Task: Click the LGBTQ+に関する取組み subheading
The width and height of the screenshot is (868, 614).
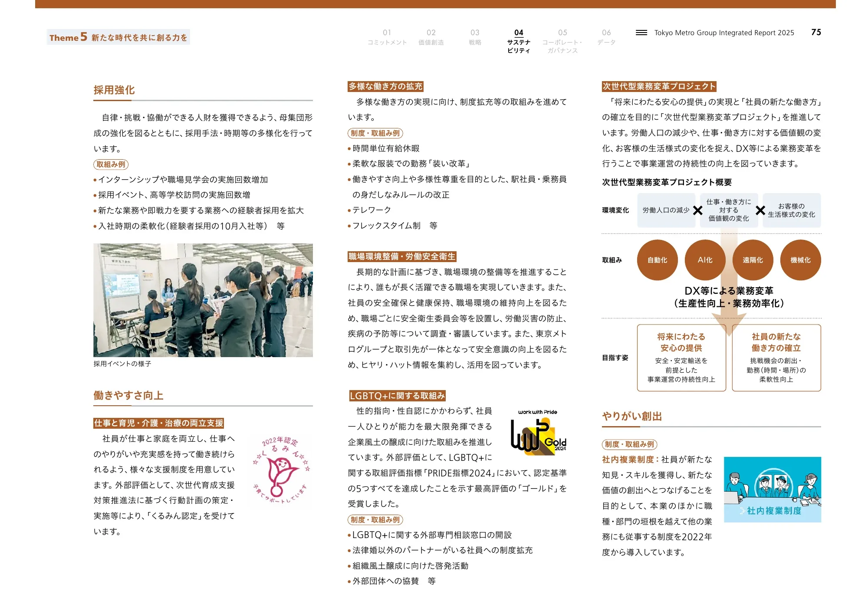Action: click(398, 395)
